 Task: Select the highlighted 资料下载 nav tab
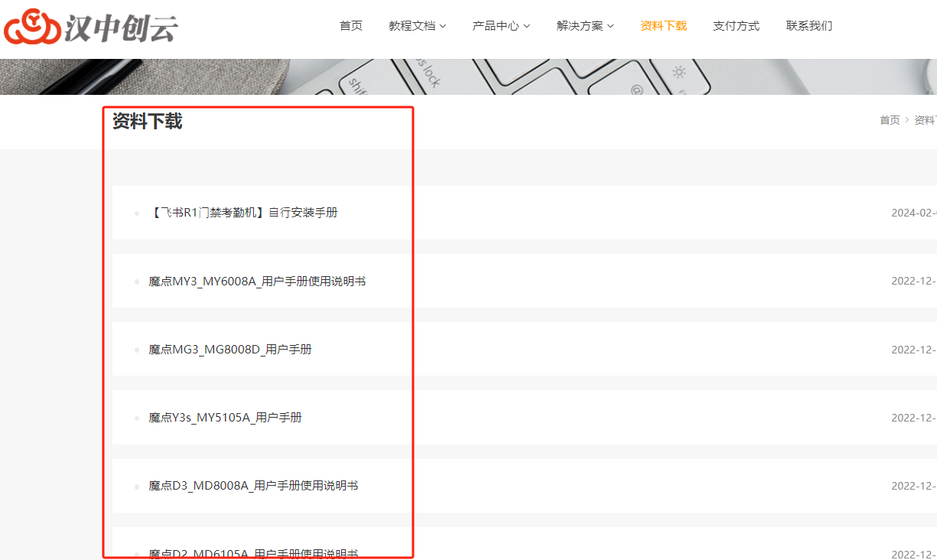pos(663,26)
